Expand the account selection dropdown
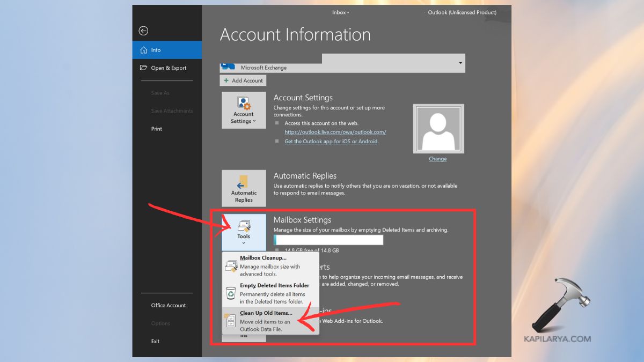Viewport: 644px width, 362px height. [460, 63]
